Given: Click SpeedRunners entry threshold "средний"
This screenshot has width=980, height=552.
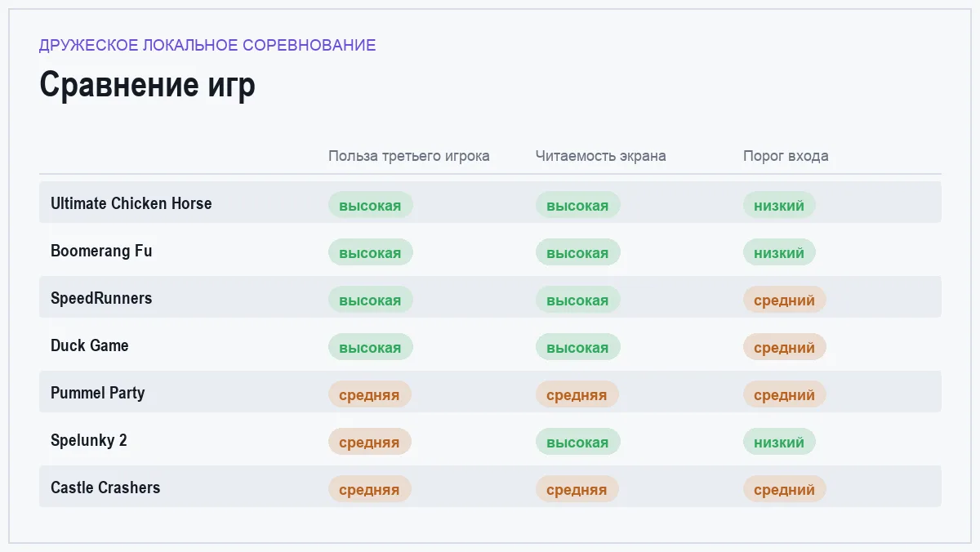Looking at the screenshot, I should 785,300.
